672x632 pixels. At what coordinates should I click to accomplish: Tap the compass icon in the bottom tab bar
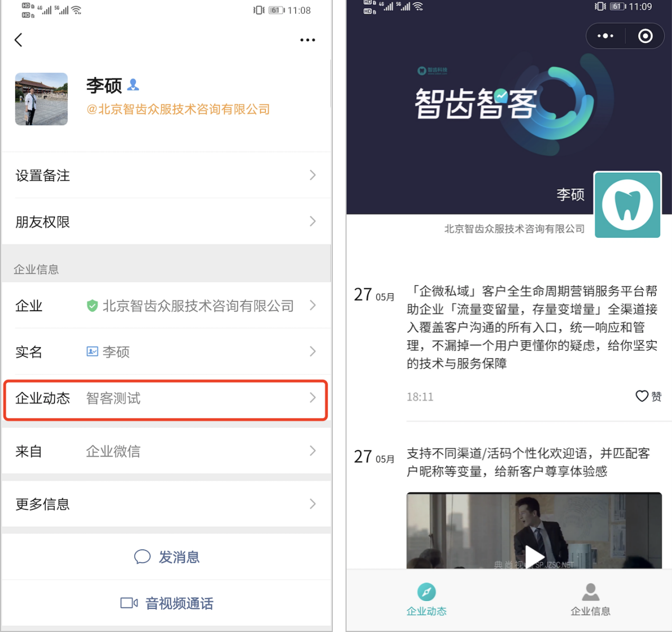pos(426,592)
